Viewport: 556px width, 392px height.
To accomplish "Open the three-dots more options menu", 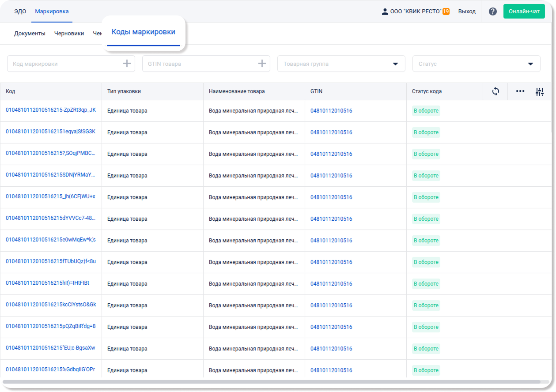I will (520, 91).
